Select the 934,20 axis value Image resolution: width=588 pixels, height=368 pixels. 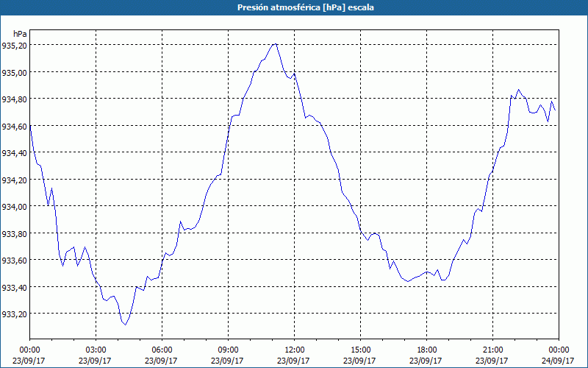click(x=14, y=180)
